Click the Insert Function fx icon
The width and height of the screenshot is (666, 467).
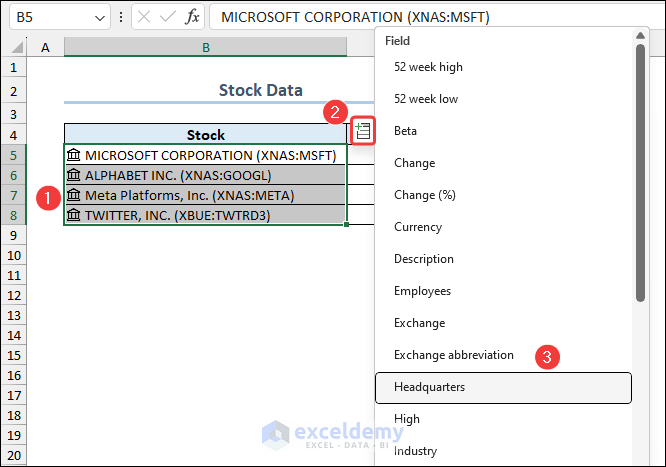[192, 17]
